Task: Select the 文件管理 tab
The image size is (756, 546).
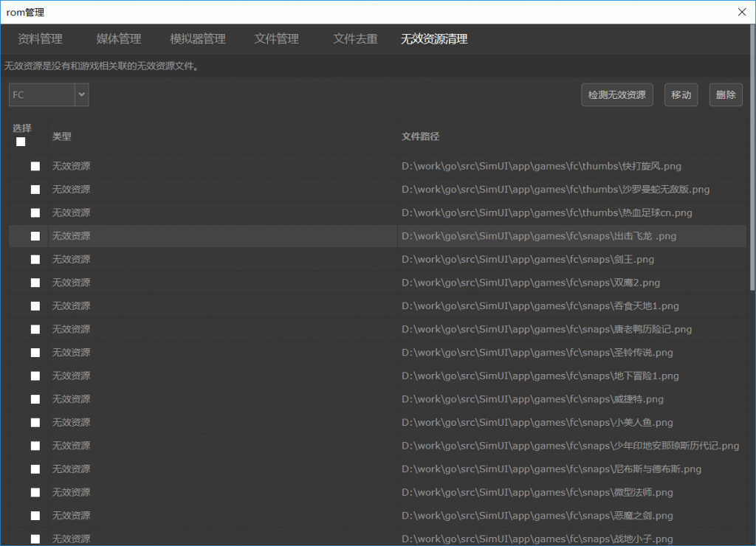Action: (277, 39)
